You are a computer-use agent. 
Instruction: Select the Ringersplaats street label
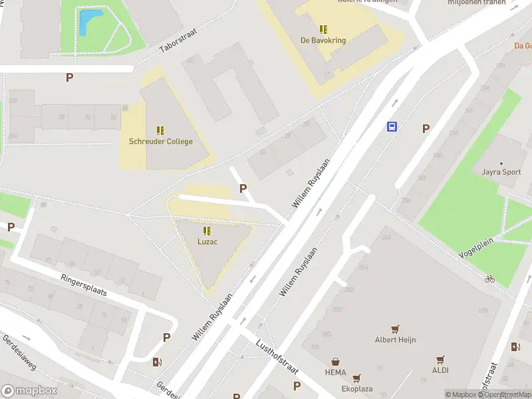(x=84, y=285)
